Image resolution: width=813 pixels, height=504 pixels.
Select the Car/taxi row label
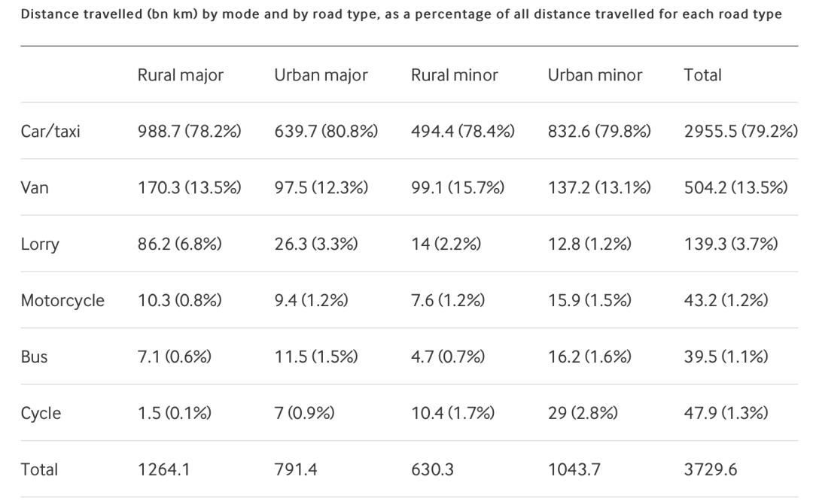(50, 132)
